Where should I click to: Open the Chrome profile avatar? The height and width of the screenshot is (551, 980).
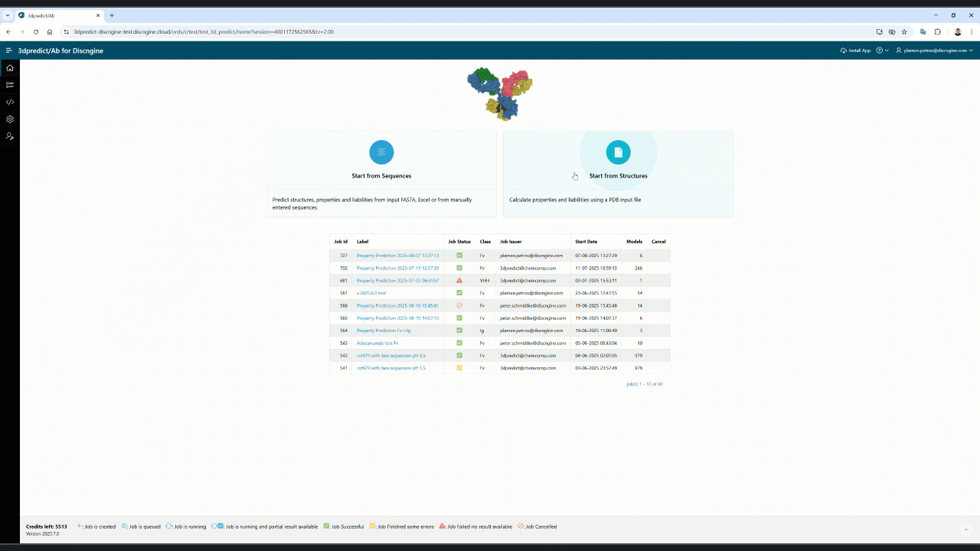tap(957, 32)
